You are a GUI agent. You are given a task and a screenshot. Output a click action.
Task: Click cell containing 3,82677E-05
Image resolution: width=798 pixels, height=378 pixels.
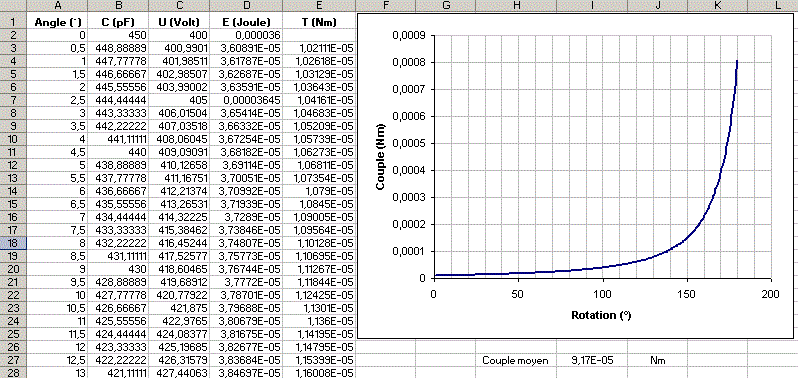point(245,347)
